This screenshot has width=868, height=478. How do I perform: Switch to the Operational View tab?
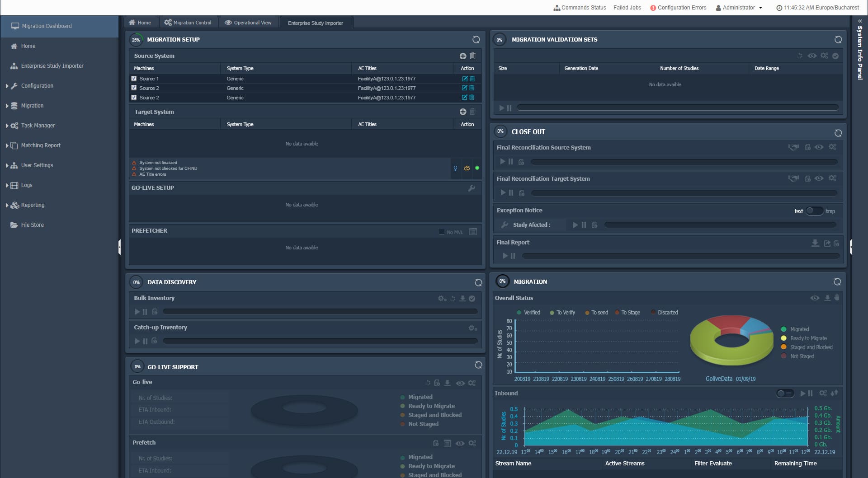tap(248, 23)
